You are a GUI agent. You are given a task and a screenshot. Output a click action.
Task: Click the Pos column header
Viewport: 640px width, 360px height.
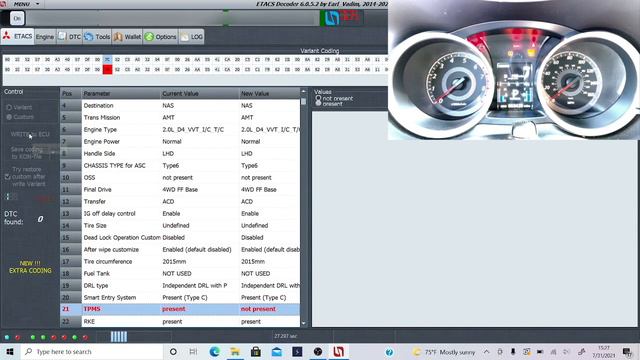coord(71,93)
